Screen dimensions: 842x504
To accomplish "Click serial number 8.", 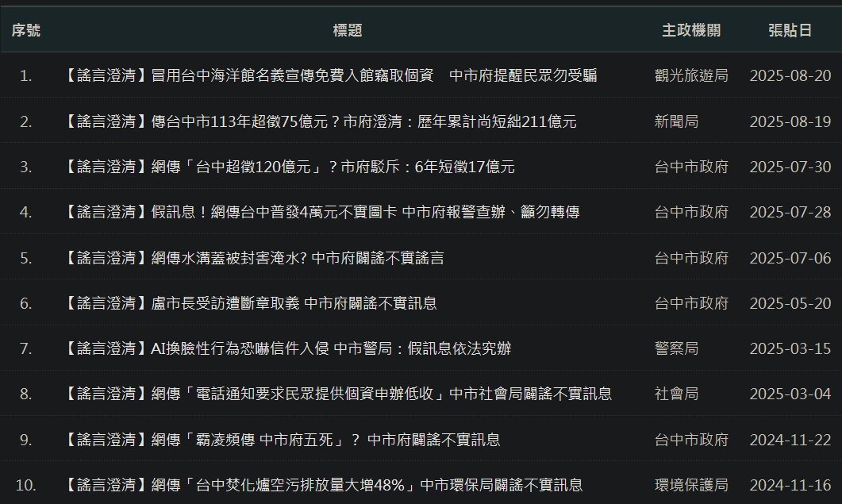I will [25, 394].
